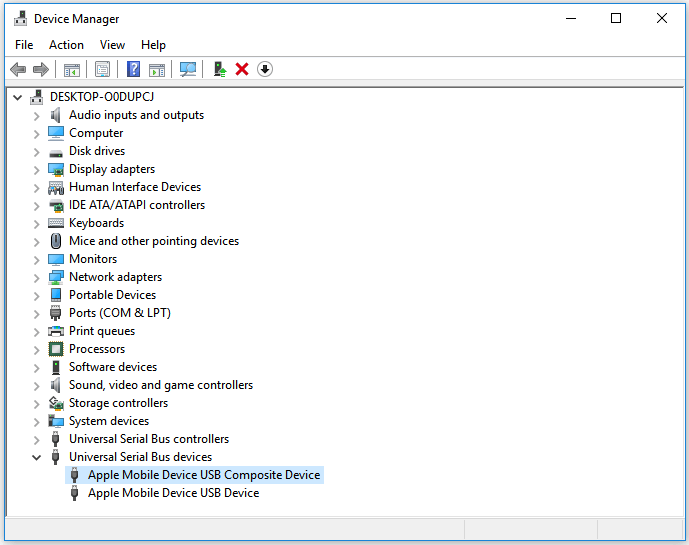Viewport: 689px width, 545px height.
Task: Expand Sound, video and game controllers
Action: 37,385
